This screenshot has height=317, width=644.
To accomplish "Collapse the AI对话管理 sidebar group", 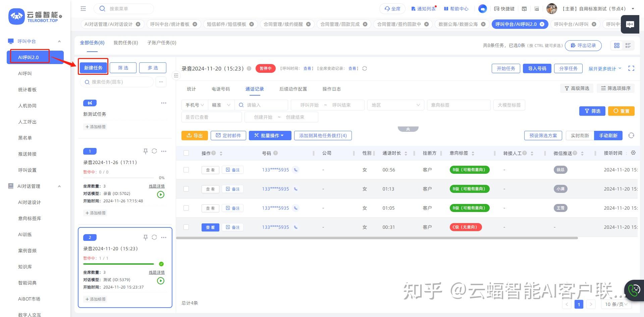I will click(59, 186).
